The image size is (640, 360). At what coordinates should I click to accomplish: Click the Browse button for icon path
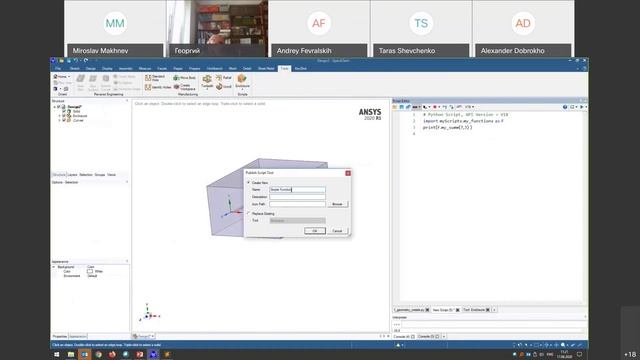click(337, 204)
